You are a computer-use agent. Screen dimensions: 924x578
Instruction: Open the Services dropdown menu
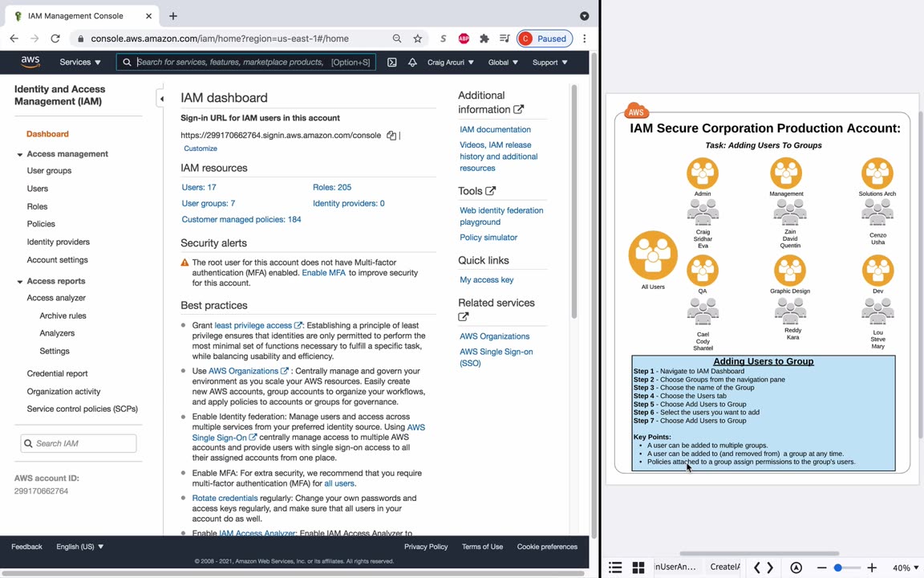pyautogui.click(x=80, y=62)
